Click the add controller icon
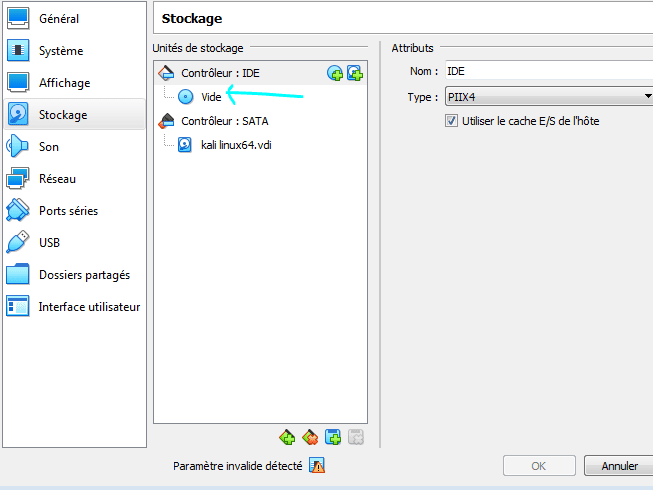This screenshot has width=653, height=490. [x=288, y=437]
